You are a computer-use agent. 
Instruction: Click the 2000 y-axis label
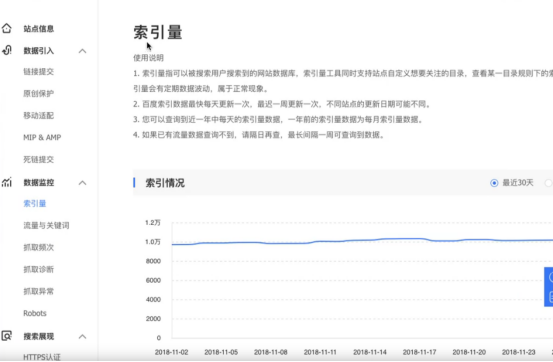[153, 319]
